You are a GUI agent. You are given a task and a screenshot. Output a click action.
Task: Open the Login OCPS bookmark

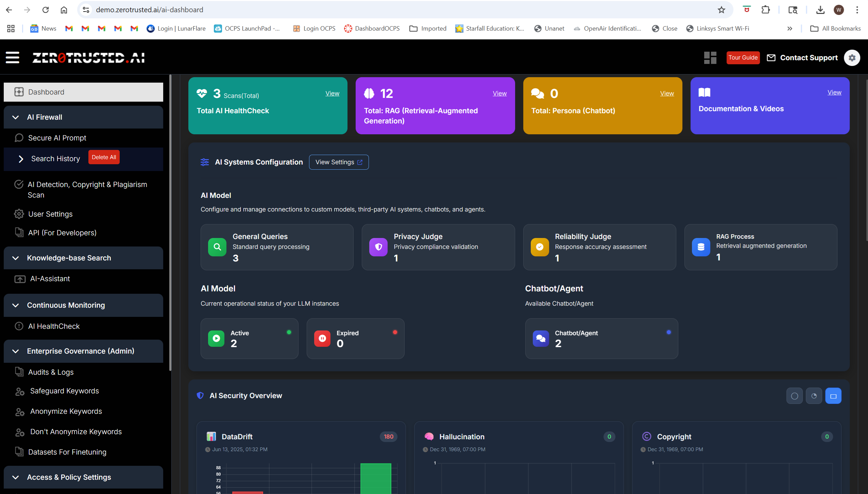click(314, 29)
